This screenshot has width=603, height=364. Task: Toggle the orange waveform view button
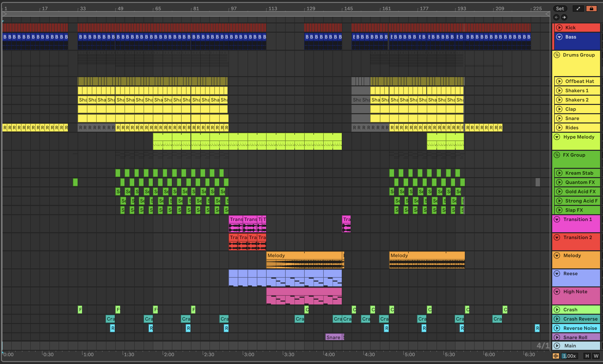[556, 356]
